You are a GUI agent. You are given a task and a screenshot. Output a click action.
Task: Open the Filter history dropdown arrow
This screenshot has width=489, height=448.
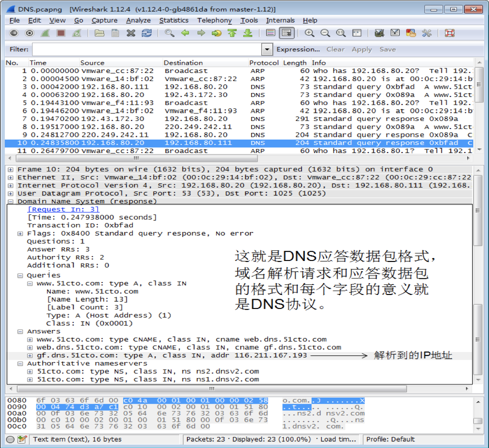pyautogui.click(x=267, y=49)
